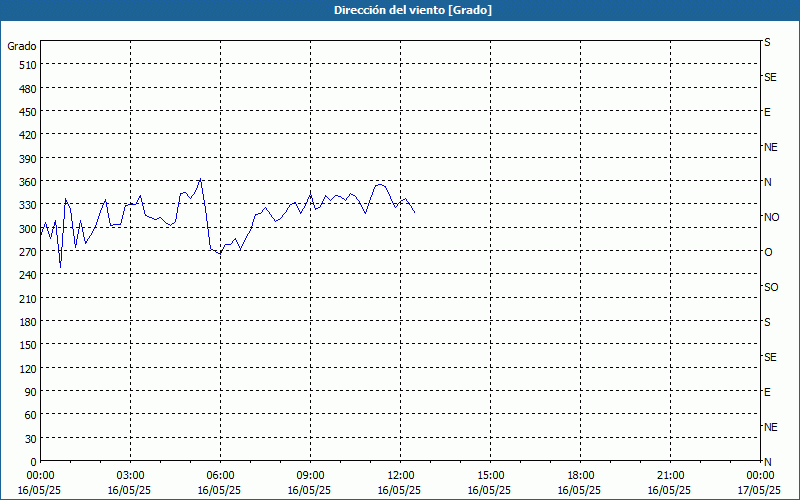Click the 90 value on the left axis
This screenshot has width=800, height=500.
31,392
